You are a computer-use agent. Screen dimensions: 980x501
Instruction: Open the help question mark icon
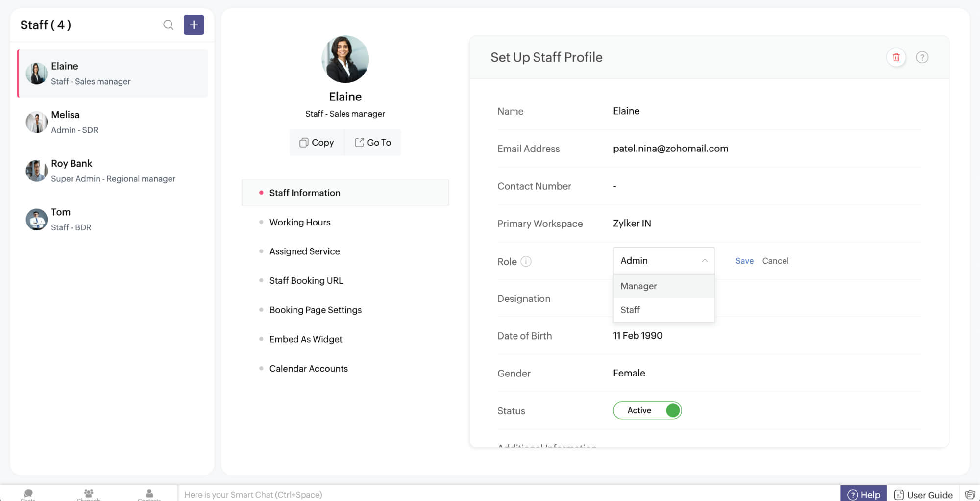coord(922,57)
